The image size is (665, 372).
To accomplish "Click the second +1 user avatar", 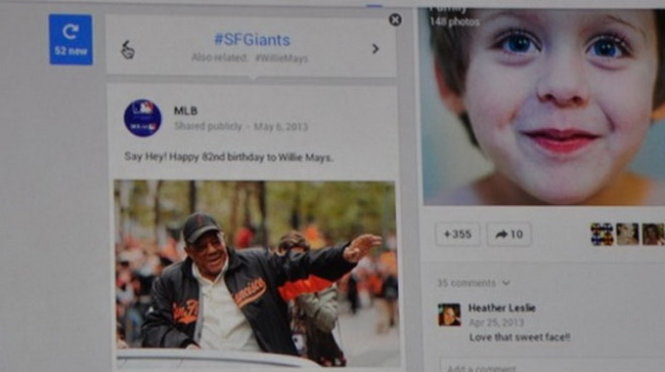I will coord(627,234).
